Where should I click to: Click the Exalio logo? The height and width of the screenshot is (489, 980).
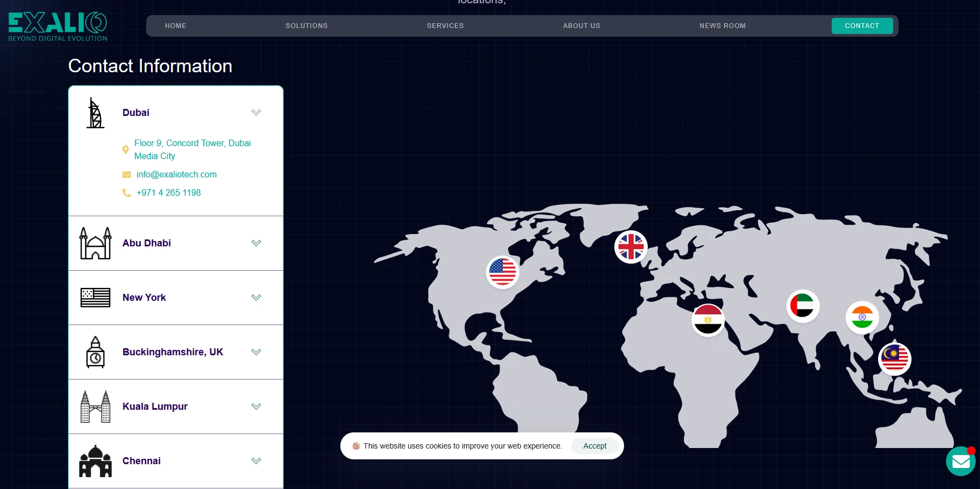coord(58,26)
